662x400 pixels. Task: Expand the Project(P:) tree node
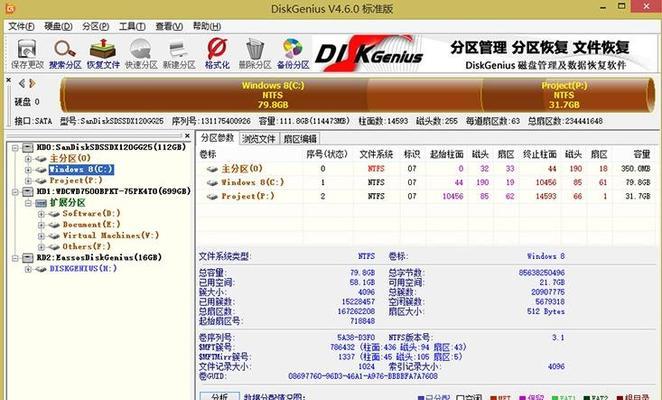coord(28,181)
